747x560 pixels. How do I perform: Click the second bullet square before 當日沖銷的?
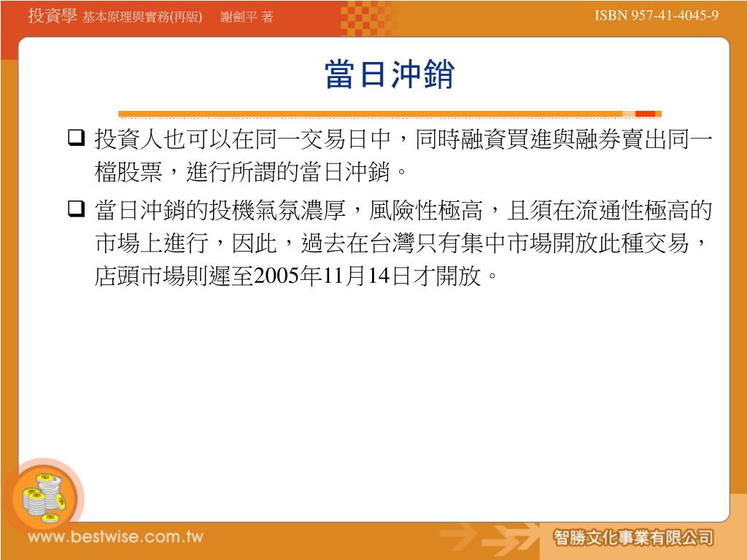(x=76, y=208)
